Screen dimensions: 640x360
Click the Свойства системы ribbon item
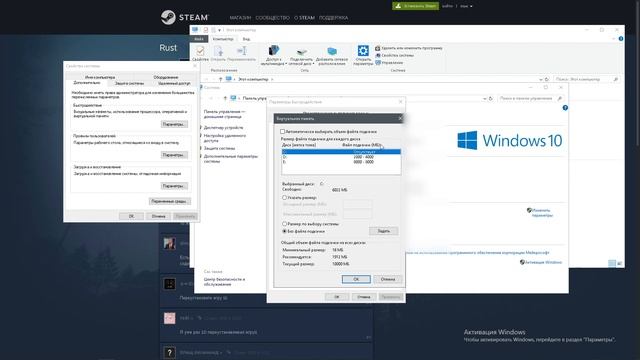[x=395, y=55]
